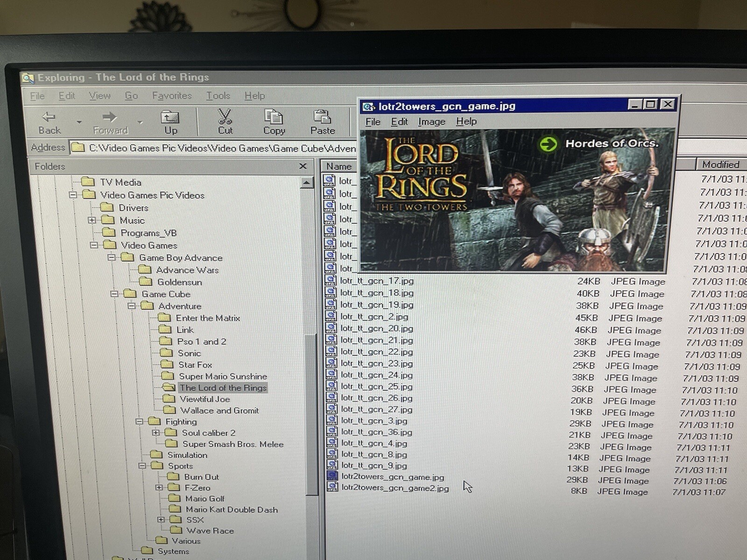This screenshot has height=560, width=747.
Task: Open Edit menu in image viewer window
Action: (399, 122)
